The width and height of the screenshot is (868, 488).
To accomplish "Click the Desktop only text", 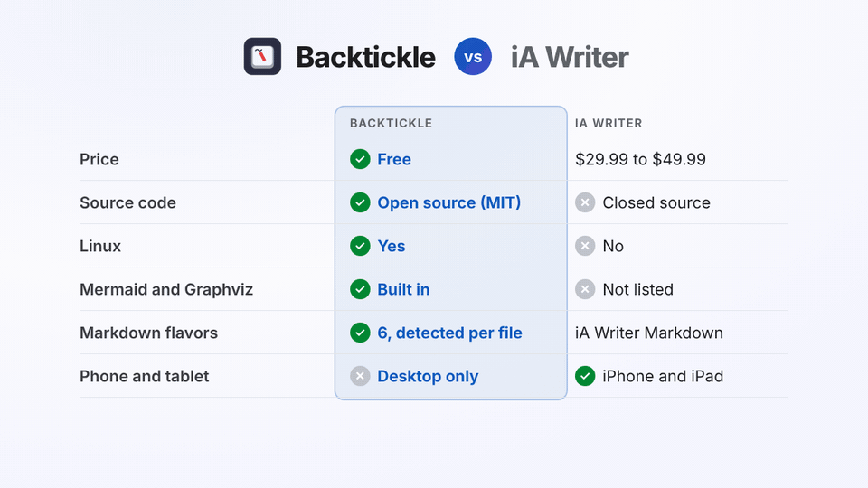I will point(428,376).
